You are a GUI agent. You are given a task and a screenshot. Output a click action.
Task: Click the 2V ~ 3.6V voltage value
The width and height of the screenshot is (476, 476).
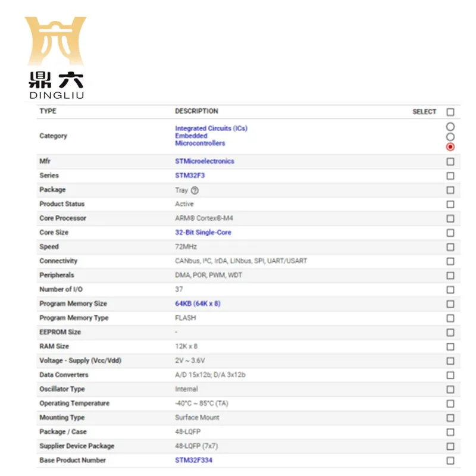[x=190, y=361]
